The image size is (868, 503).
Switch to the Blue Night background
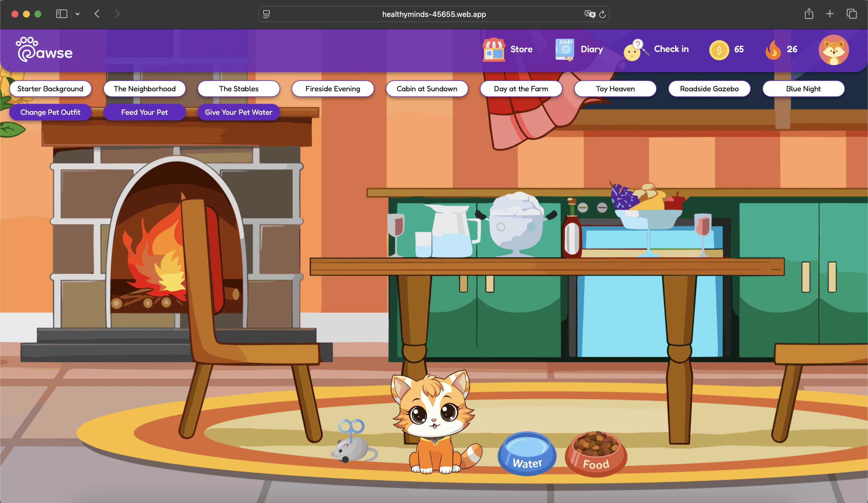click(x=803, y=89)
